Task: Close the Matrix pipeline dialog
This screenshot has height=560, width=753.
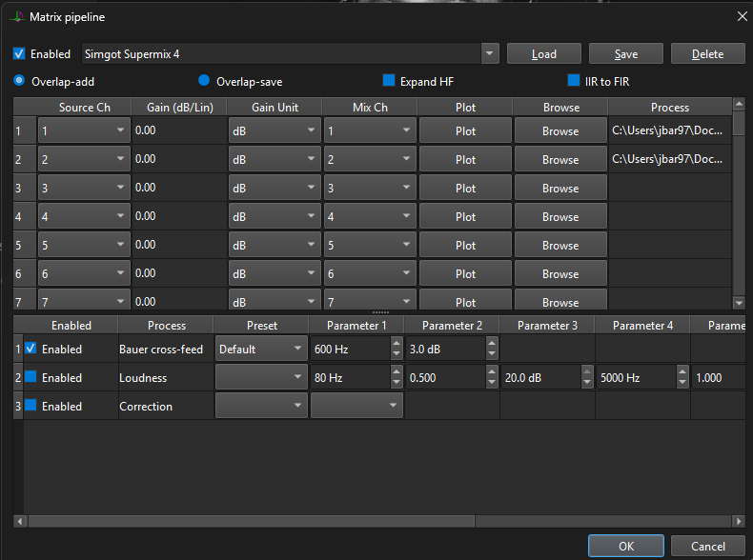Action: point(742,16)
